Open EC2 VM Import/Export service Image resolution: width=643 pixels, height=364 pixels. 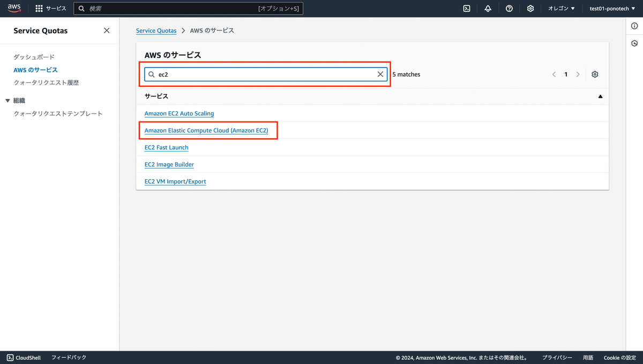pyautogui.click(x=175, y=182)
